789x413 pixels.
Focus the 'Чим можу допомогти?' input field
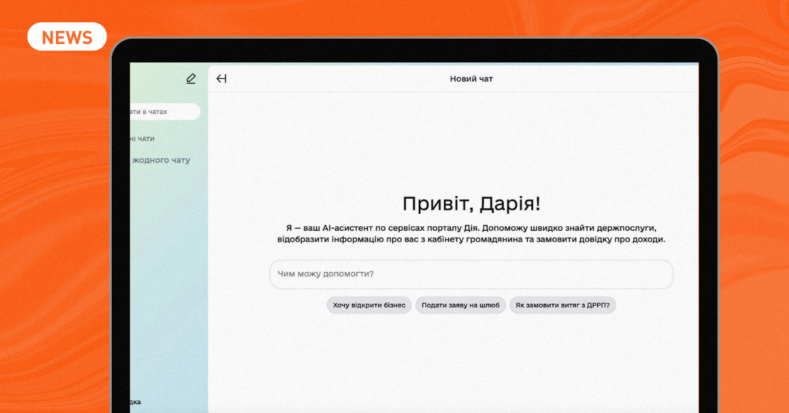471,274
